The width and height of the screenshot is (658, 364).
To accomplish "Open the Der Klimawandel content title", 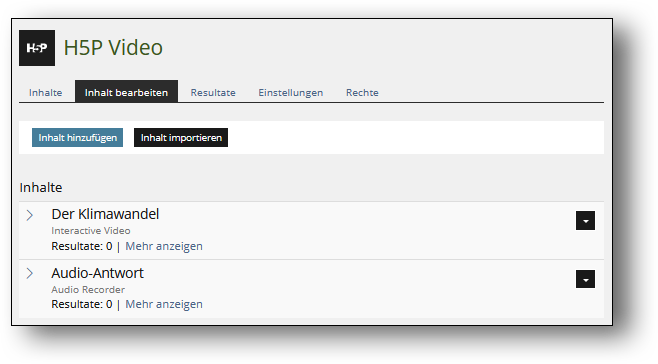I will click(x=105, y=214).
